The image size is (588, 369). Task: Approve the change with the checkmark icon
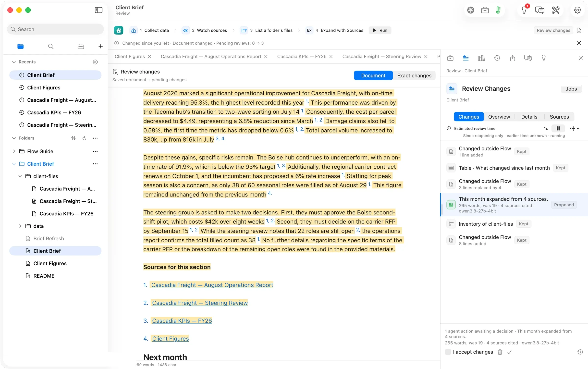tap(509, 352)
